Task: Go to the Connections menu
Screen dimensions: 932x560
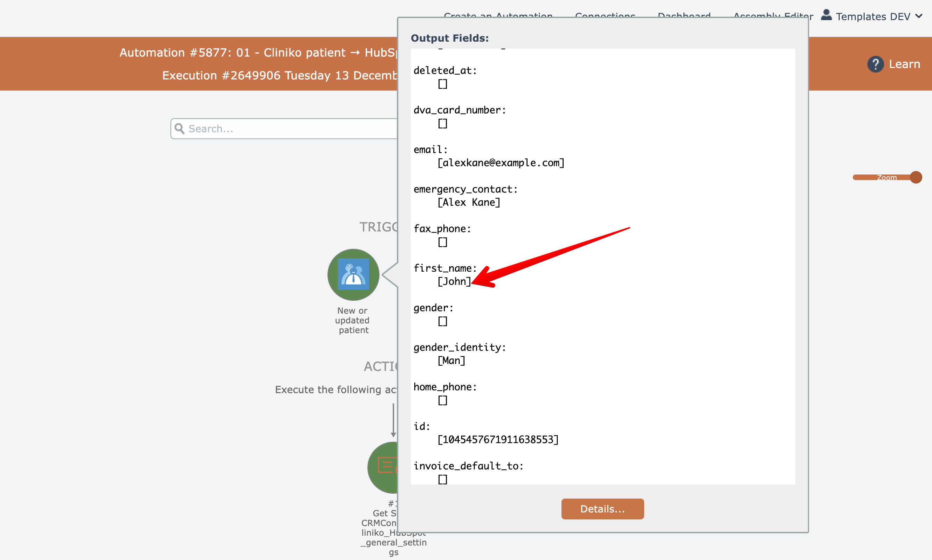Action: [x=605, y=15]
